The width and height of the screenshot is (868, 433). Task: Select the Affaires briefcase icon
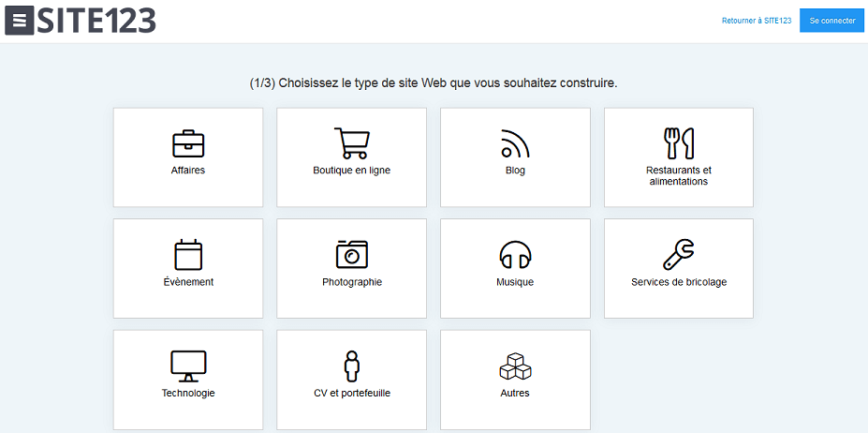(188, 143)
